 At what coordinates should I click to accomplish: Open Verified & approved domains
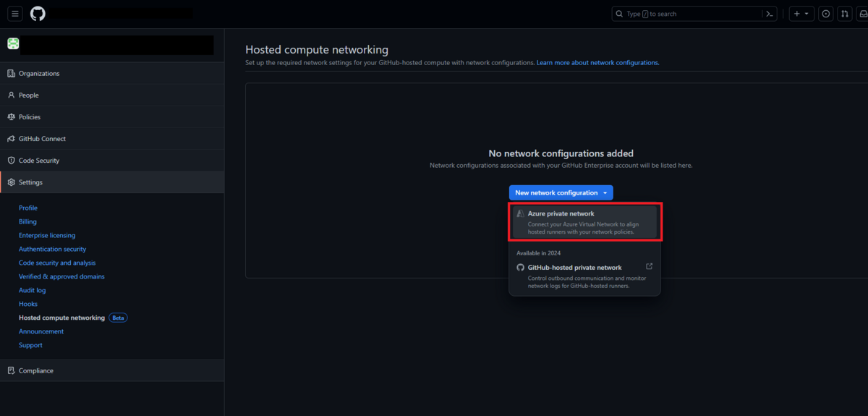61,276
